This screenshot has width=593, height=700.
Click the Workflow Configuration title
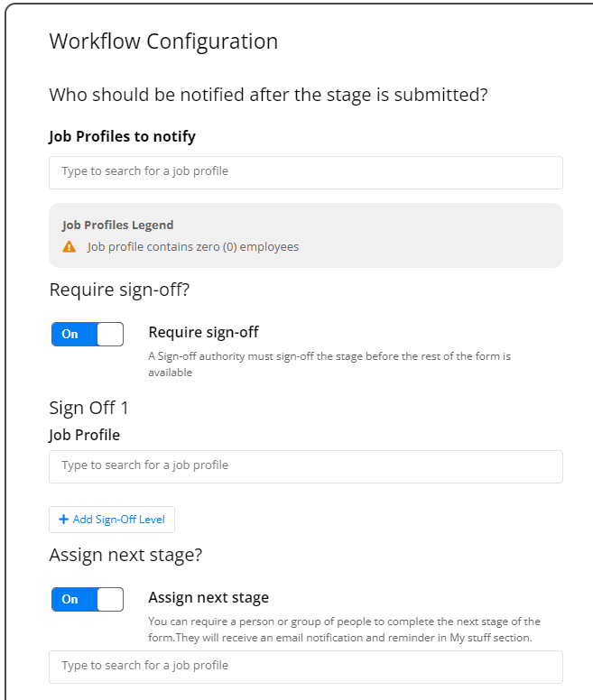click(x=163, y=42)
